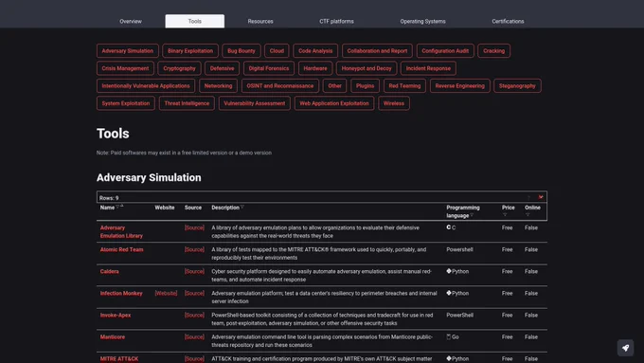The width and height of the screenshot is (644, 363).
Task: Select the System Exploitation tag
Action: (126, 103)
